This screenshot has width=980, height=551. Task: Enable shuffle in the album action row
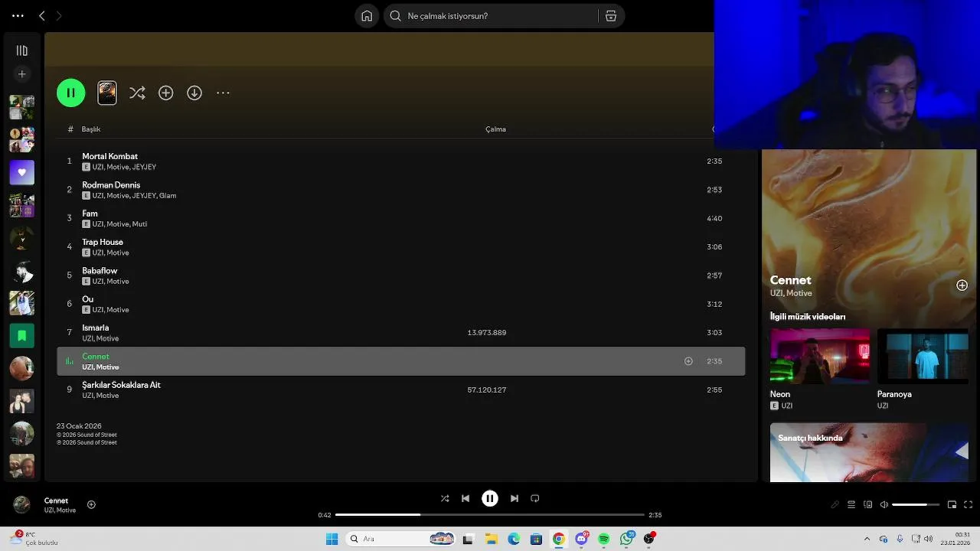click(x=137, y=93)
